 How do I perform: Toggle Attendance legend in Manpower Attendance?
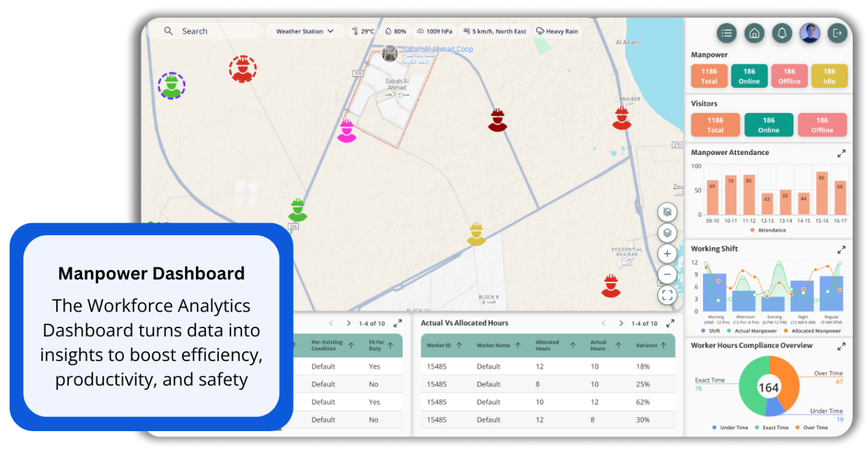(768, 230)
